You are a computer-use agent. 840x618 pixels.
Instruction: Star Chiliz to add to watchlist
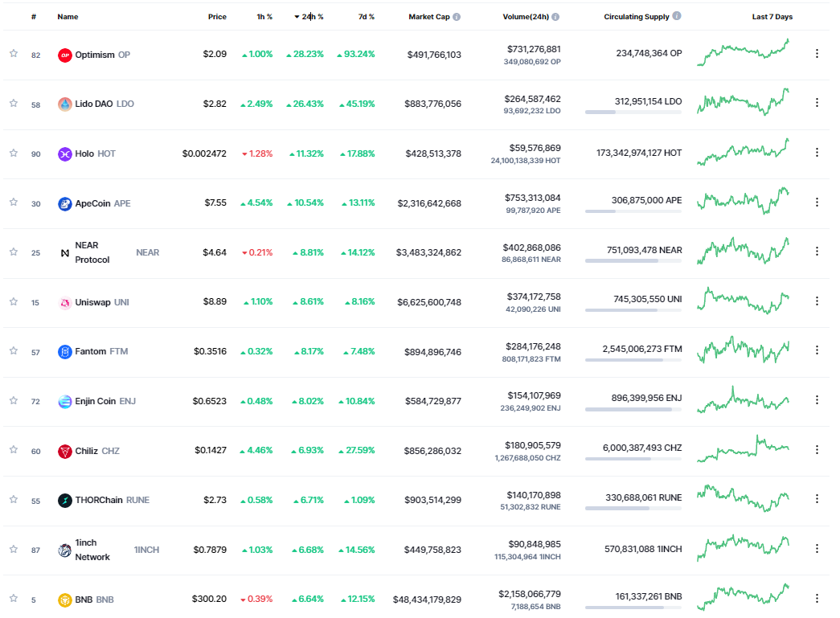tap(14, 450)
